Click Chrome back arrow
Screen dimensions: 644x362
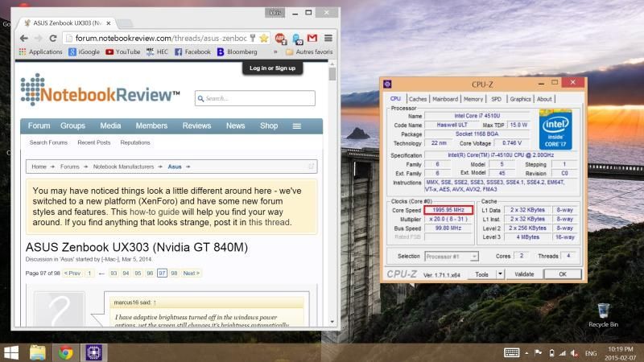[24, 38]
